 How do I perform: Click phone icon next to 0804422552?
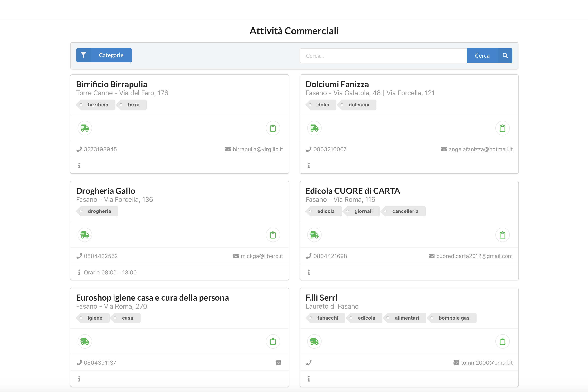[x=79, y=256]
